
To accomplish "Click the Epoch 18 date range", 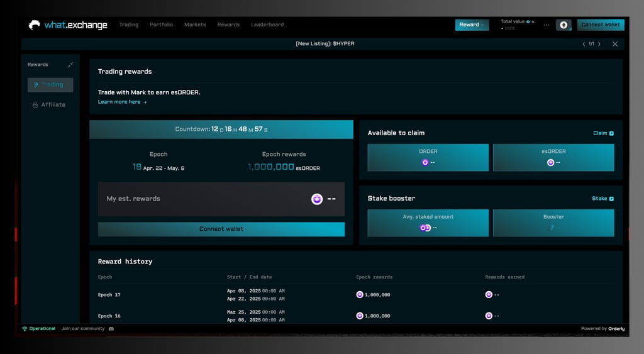I will 164,168.
